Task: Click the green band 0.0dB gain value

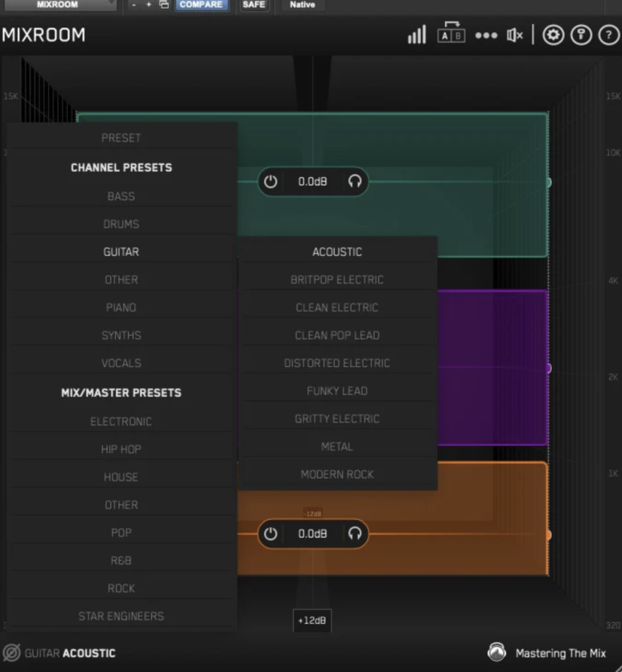Action: tap(313, 182)
